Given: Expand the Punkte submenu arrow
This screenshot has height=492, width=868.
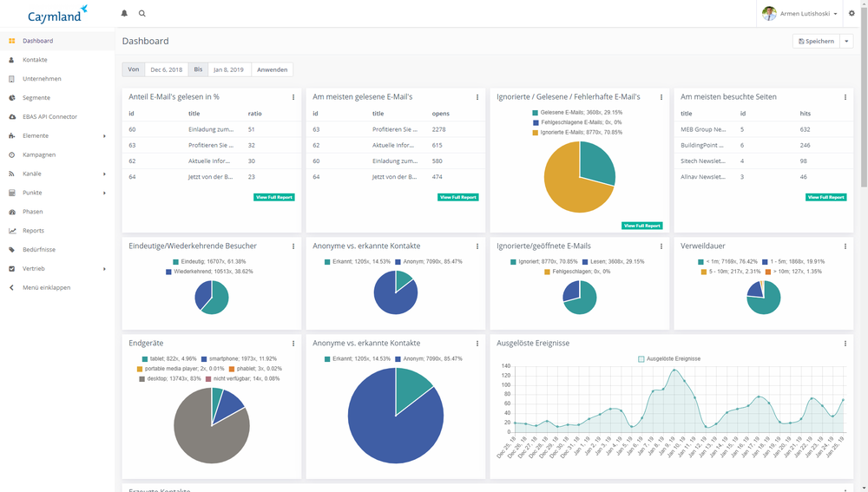Looking at the screenshot, I should coord(104,194).
